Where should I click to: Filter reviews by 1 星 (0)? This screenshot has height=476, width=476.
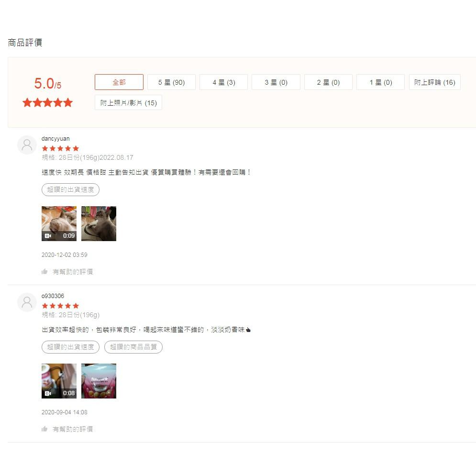[x=380, y=82]
